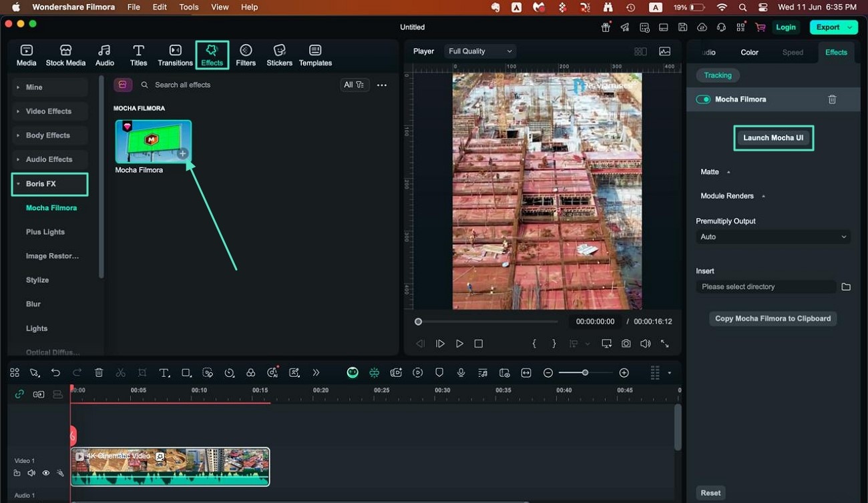Select the Text tool in timeline toolbar
868x503 pixels.
click(164, 373)
